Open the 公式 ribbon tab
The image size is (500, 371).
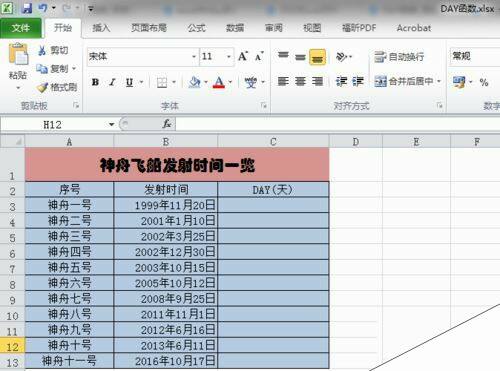click(197, 28)
